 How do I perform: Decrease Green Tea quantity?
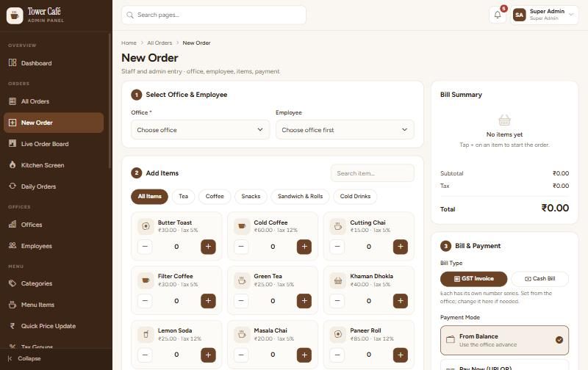(x=241, y=301)
